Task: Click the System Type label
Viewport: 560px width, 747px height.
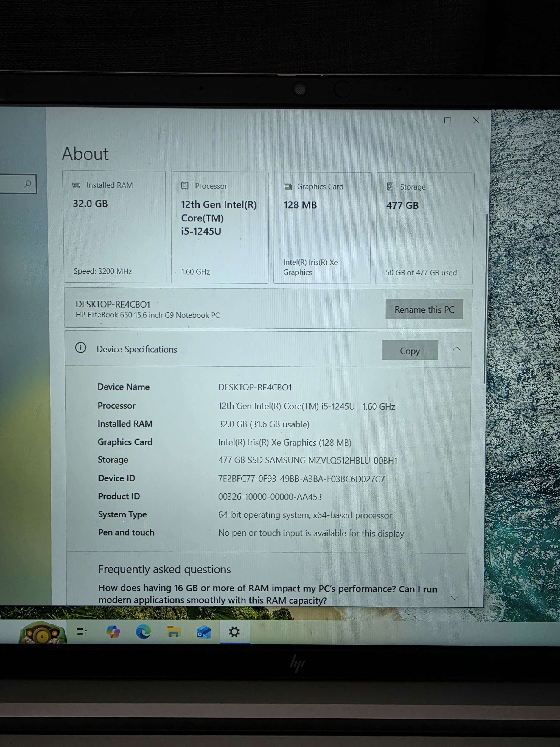Action: coord(122,514)
